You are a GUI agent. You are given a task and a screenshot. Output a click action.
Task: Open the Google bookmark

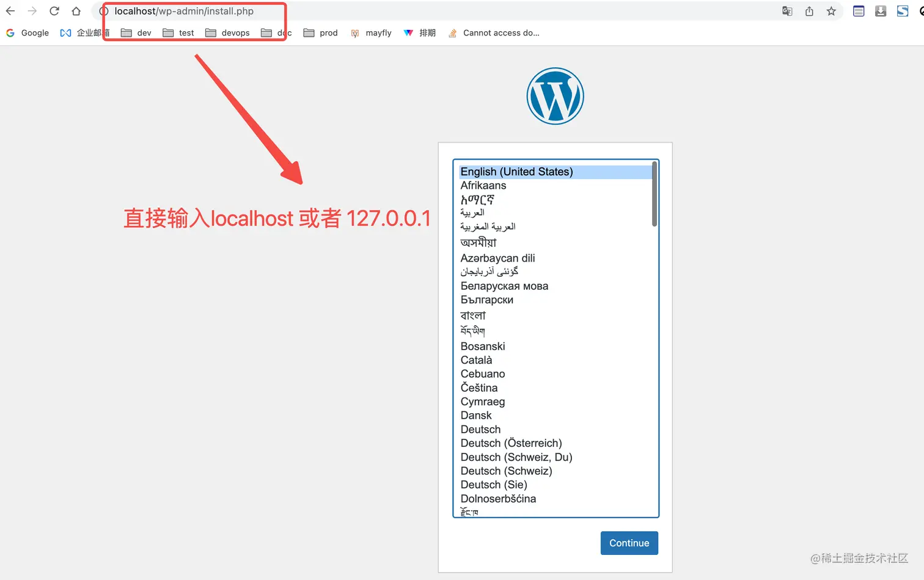click(x=28, y=33)
